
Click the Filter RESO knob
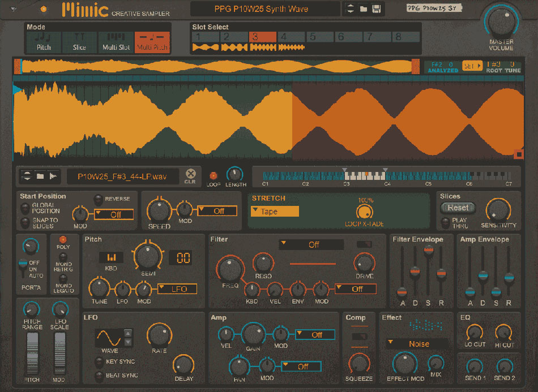tap(263, 263)
